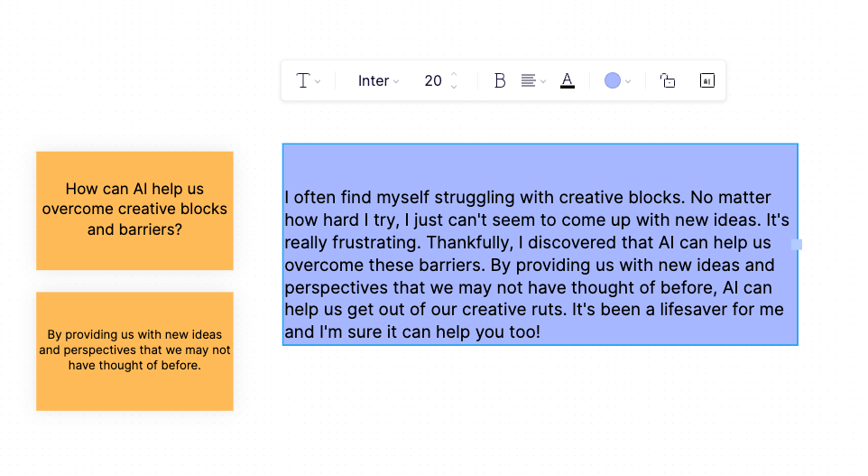Expand the chevron next to the alignment icon

click(x=543, y=81)
